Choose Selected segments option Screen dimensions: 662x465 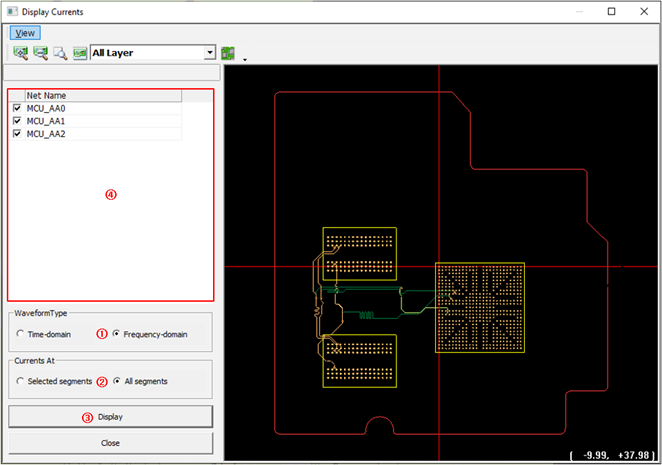pos(20,382)
